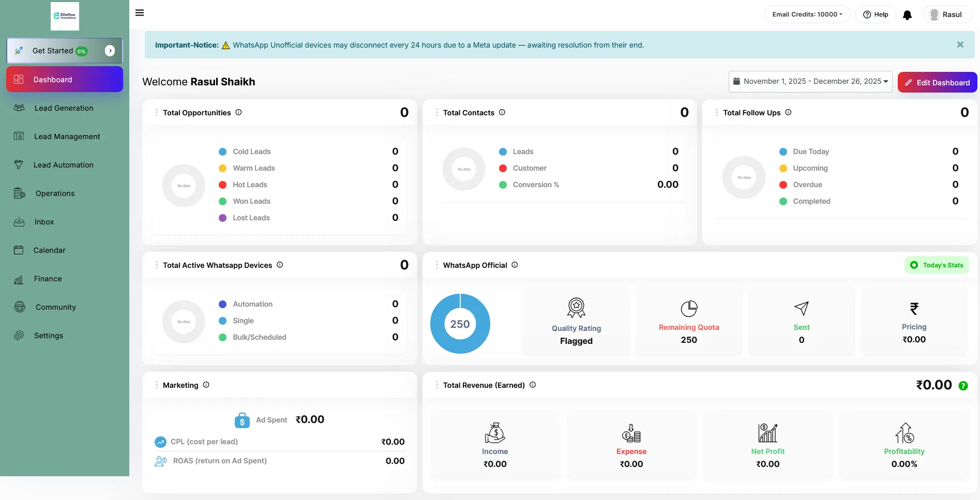This screenshot has width=980, height=500.
Task: Click the Quality Rating badge icon
Action: point(576,308)
